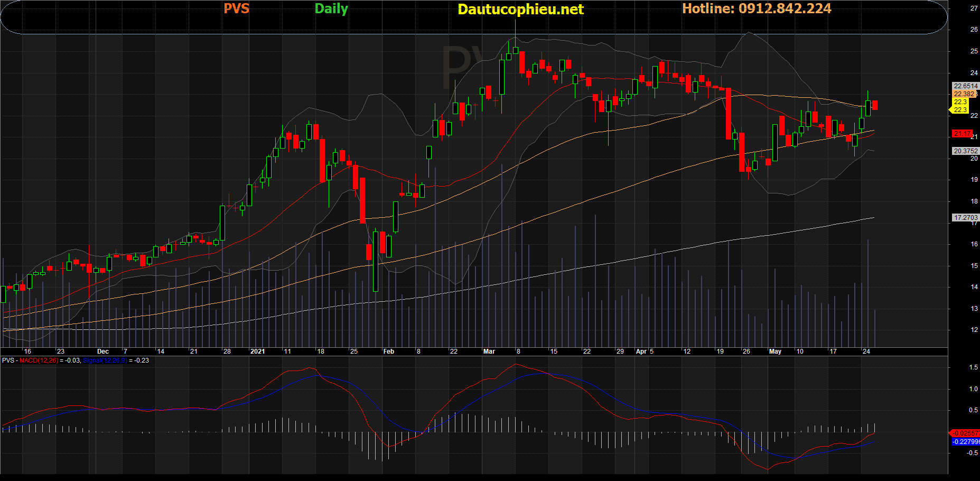Click the 18 level on price axis
Image resolution: width=980 pixels, height=481 pixels.
click(x=974, y=201)
